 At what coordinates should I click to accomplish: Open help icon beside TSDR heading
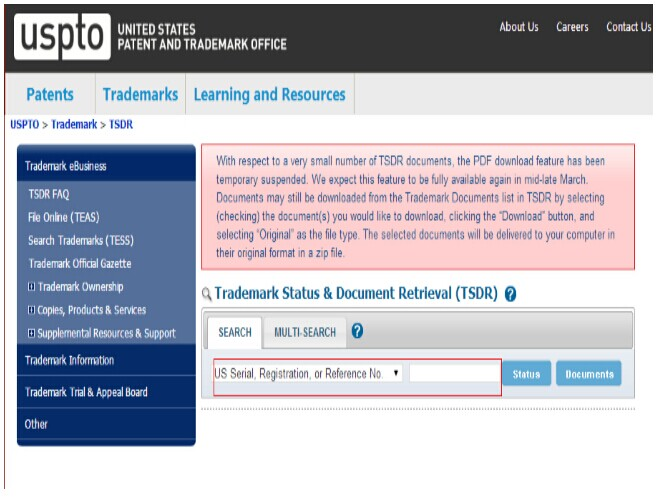click(510, 294)
